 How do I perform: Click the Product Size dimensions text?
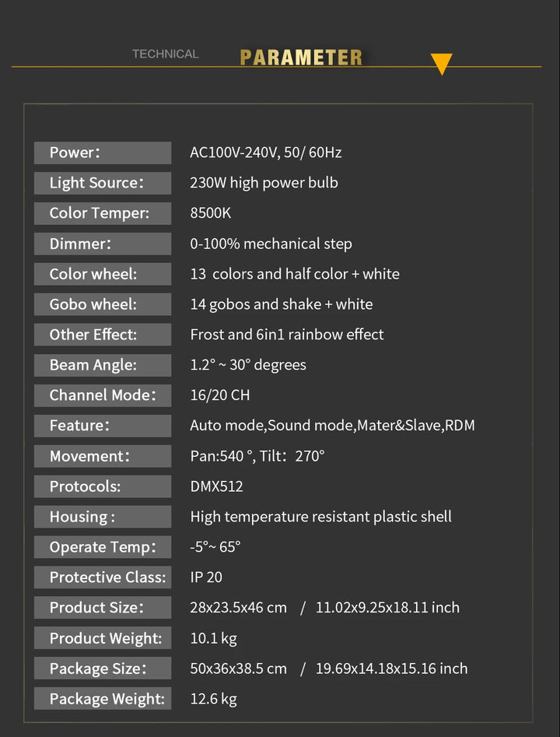point(324,607)
